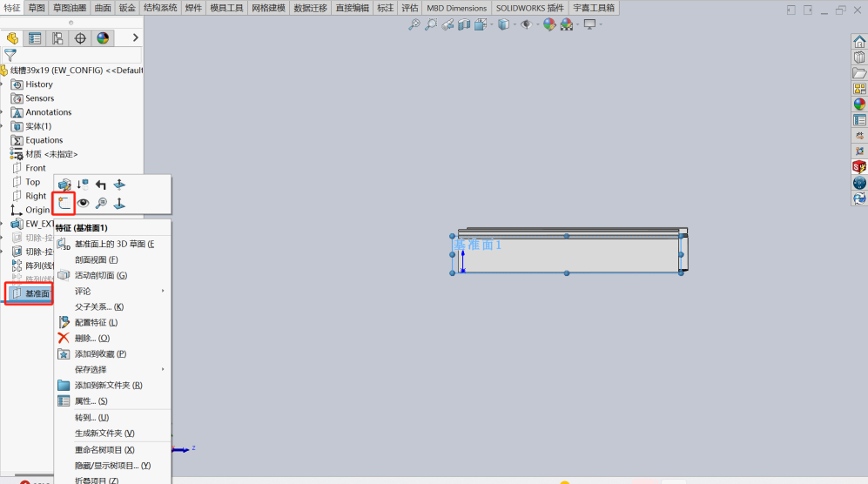
Task: Open SOLIDWORKS Resources home icon in task pane
Action: [x=859, y=42]
